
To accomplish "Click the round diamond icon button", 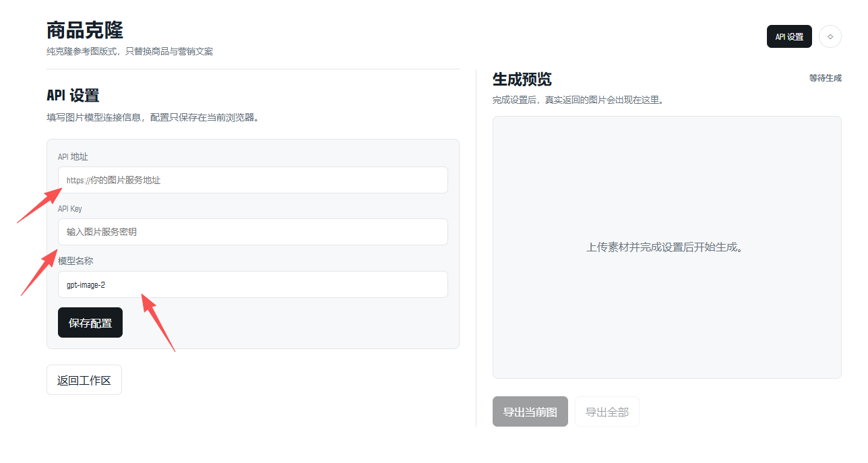I will click(830, 36).
